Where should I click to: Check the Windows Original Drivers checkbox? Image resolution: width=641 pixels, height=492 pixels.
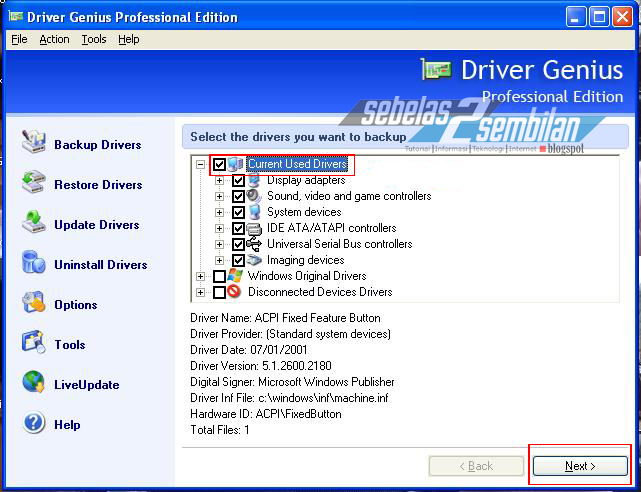[x=220, y=276]
